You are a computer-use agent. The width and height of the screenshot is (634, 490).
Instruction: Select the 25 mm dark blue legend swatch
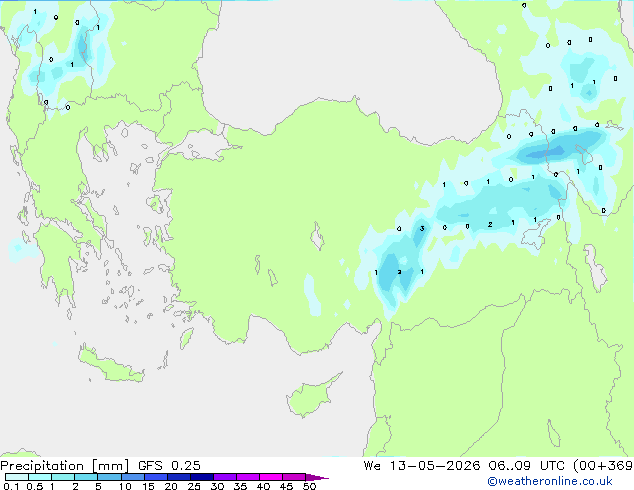201,477
